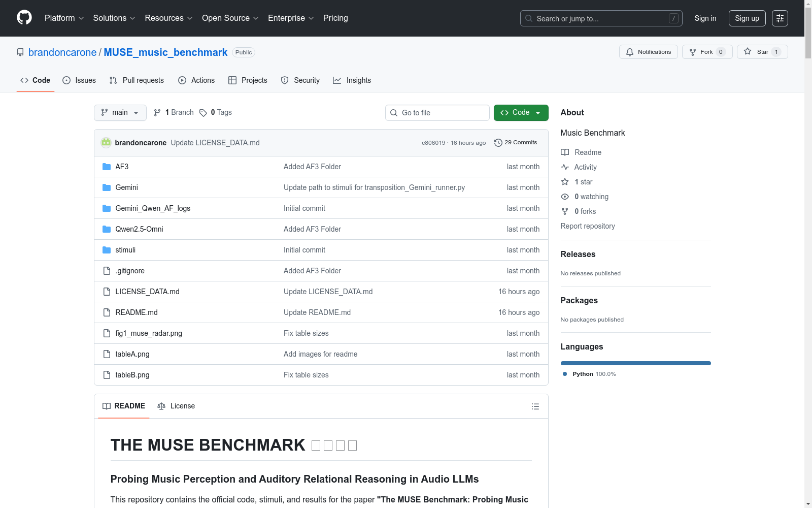Screen dimensions: 812x508
Task: Open the fig1_muse_radar.png file
Action: pos(149,333)
